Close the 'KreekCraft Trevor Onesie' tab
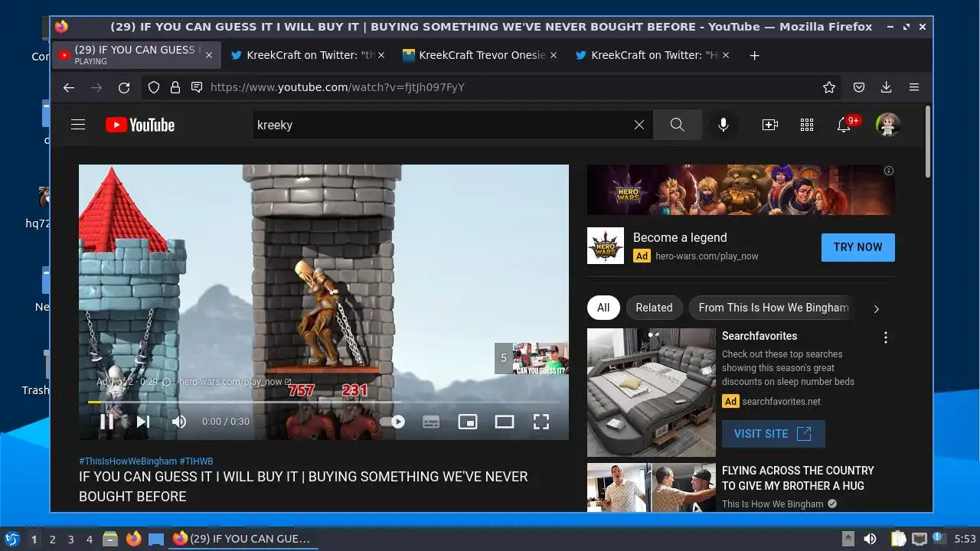The width and height of the screenshot is (980, 551). click(x=554, y=55)
